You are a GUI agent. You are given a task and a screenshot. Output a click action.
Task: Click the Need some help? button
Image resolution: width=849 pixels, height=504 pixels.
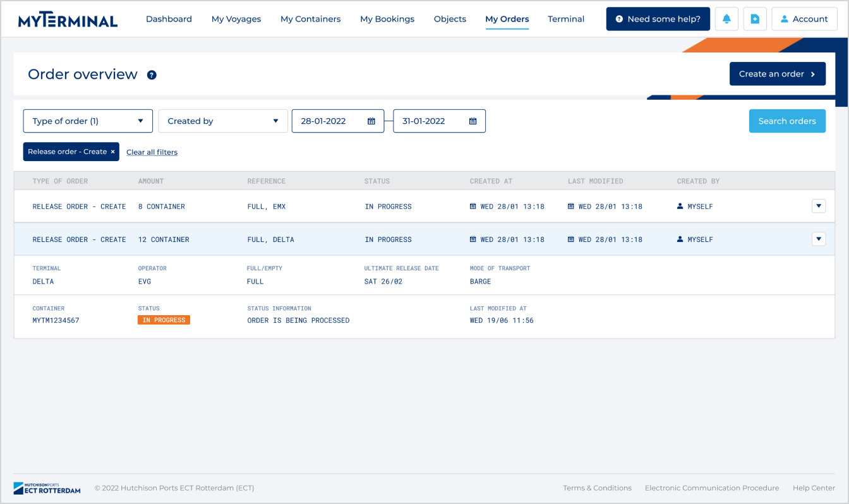pyautogui.click(x=658, y=19)
